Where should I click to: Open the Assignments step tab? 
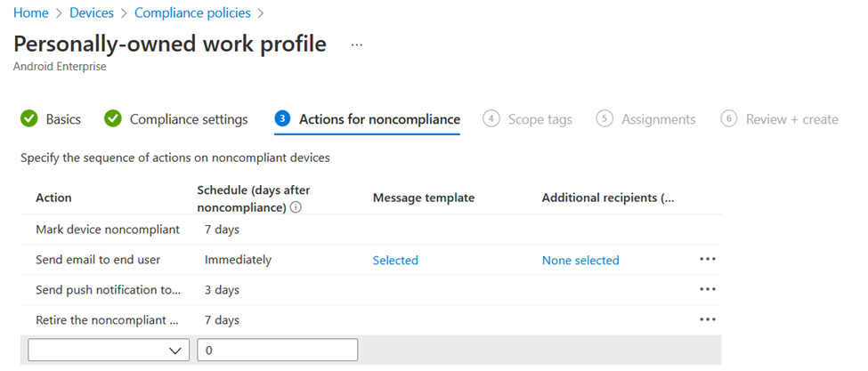tap(658, 119)
